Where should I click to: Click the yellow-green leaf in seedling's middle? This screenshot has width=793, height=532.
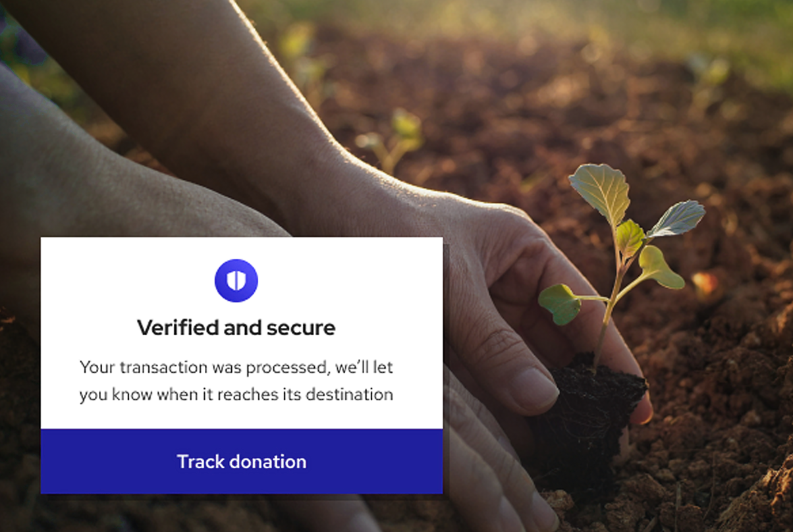coord(661,268)
